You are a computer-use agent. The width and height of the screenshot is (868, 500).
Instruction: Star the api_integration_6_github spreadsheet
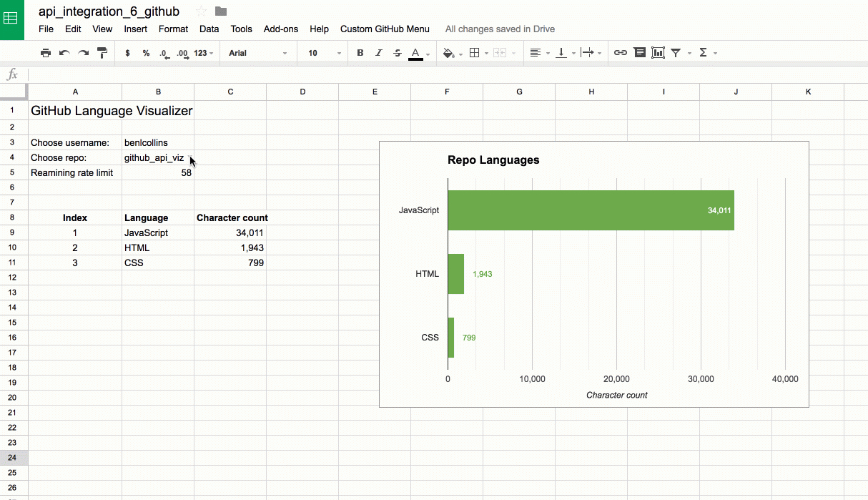point(202,11)
